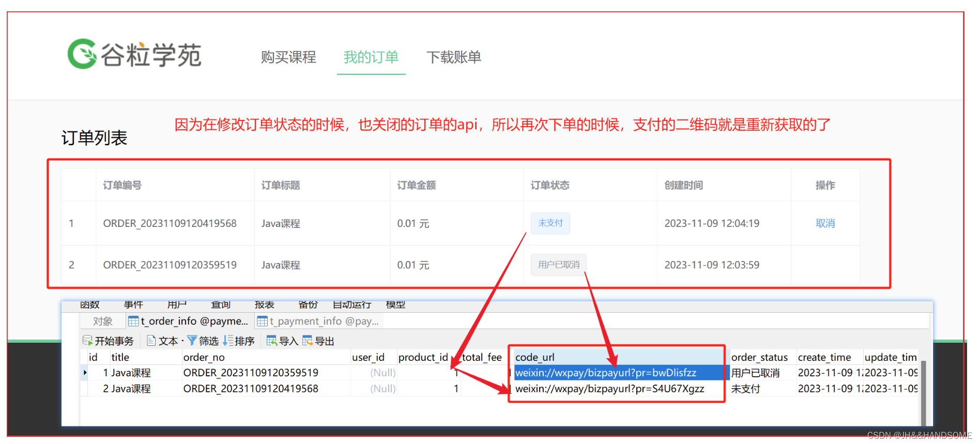Click the 导出 export icon
Image resolution: width=980 pixels, height=444 pixels.
308,341
